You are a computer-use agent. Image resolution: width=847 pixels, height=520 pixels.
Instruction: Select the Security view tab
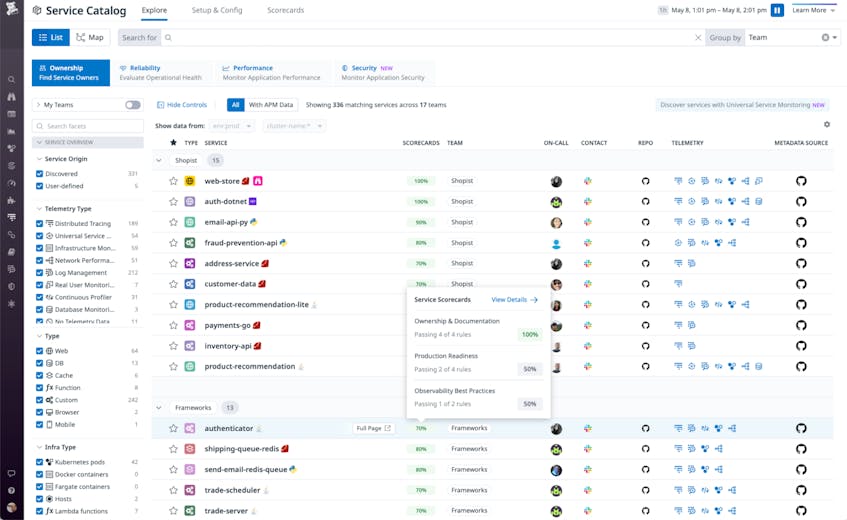coord(382,73)
